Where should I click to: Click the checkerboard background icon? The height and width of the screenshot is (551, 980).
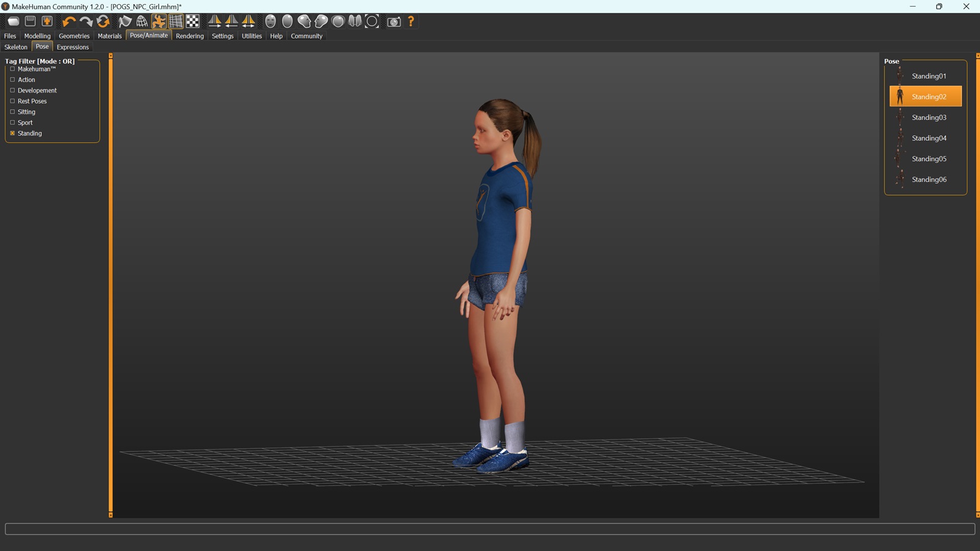click(193, 21)
